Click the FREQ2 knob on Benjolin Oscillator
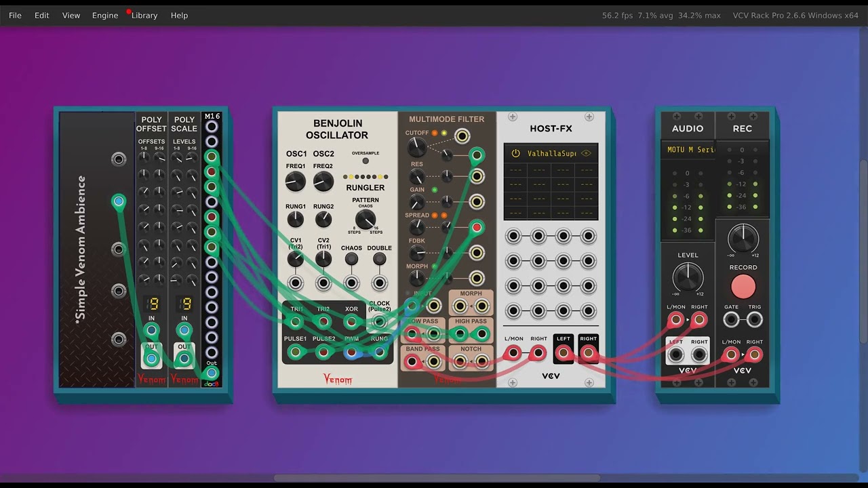The image size is (868, 488). point(323,182)
